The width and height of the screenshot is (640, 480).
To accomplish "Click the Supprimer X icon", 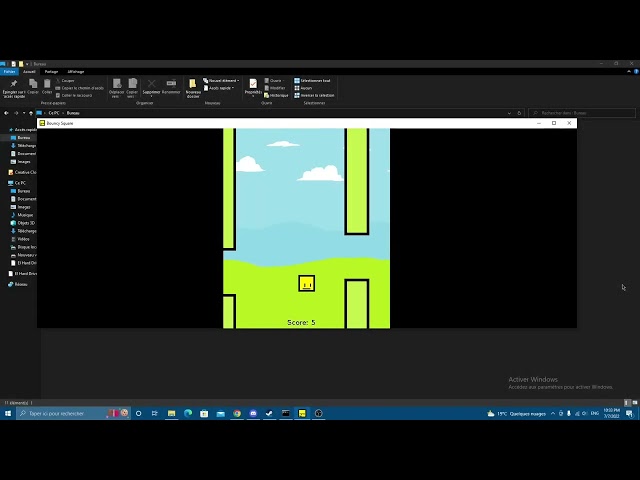I will [151, 83].
